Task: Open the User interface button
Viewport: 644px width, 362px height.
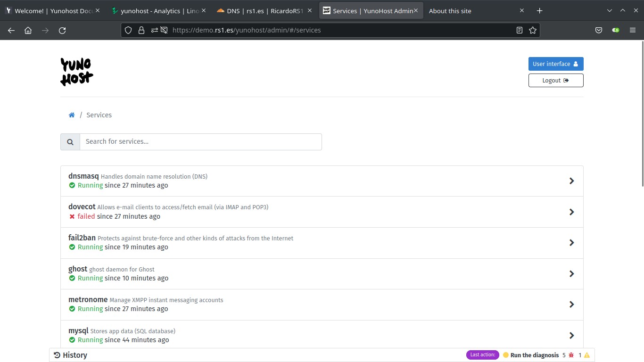Action: point(555,64)
